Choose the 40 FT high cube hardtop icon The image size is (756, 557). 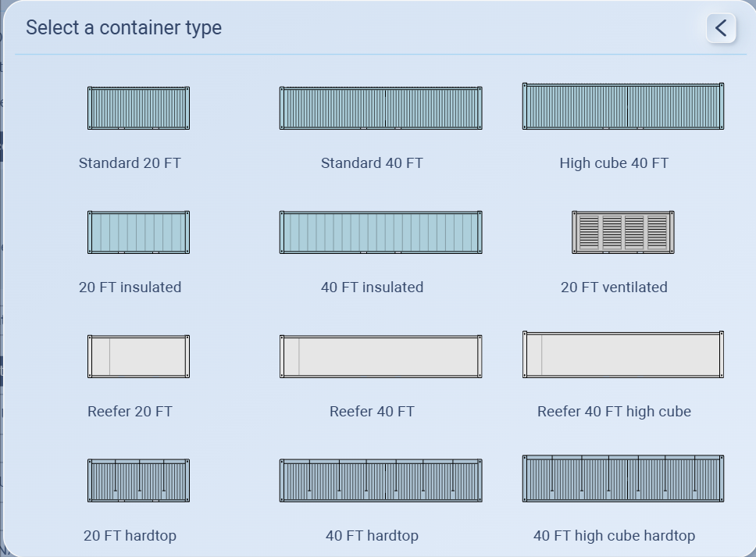pyautogui.click(x=622, y=479)
